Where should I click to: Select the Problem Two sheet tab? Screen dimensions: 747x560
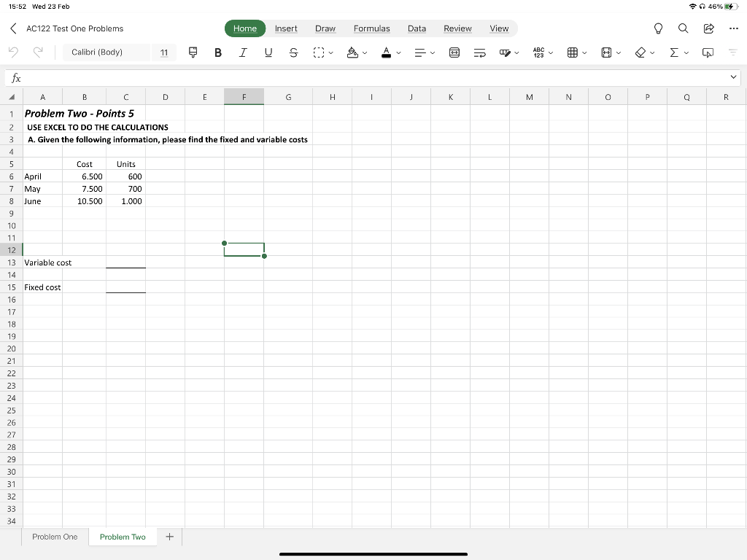(x=123, y=537)
